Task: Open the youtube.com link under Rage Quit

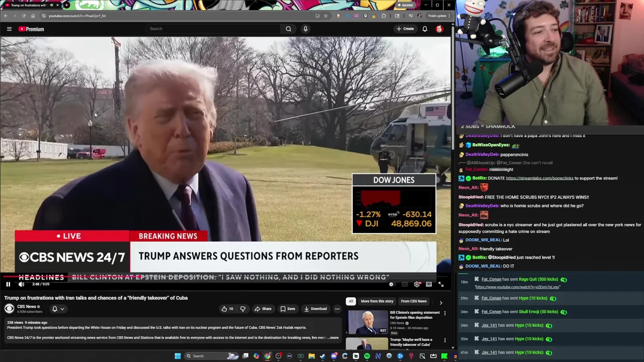Action: [517, 287]
